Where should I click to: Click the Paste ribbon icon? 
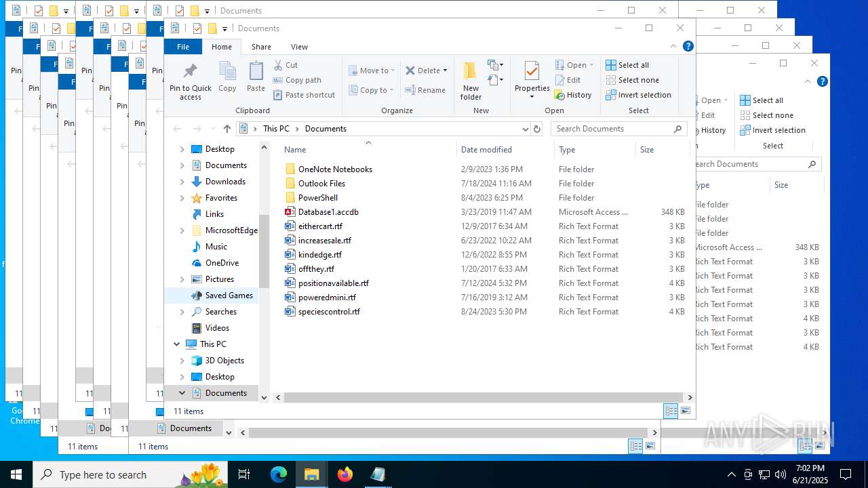coord(256,72)
